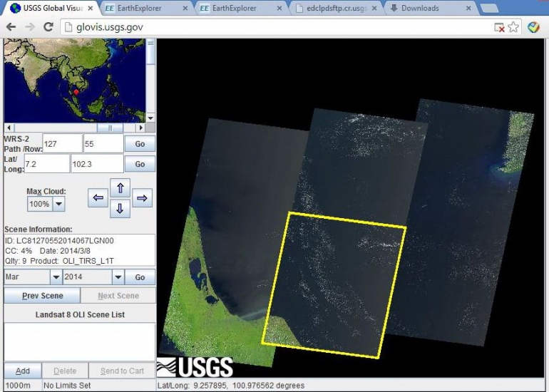Click the locator map scroll down arrow
This screenshot has height=392, width=549.
pyautogui.click(x=150, y=118)
